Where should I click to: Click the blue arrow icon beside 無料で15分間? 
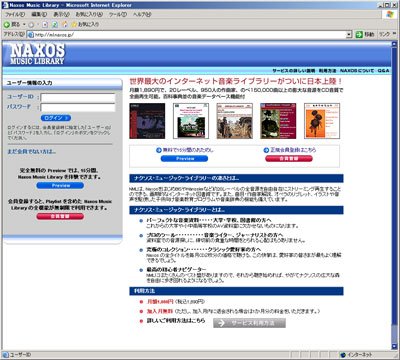tap(159, 150)
